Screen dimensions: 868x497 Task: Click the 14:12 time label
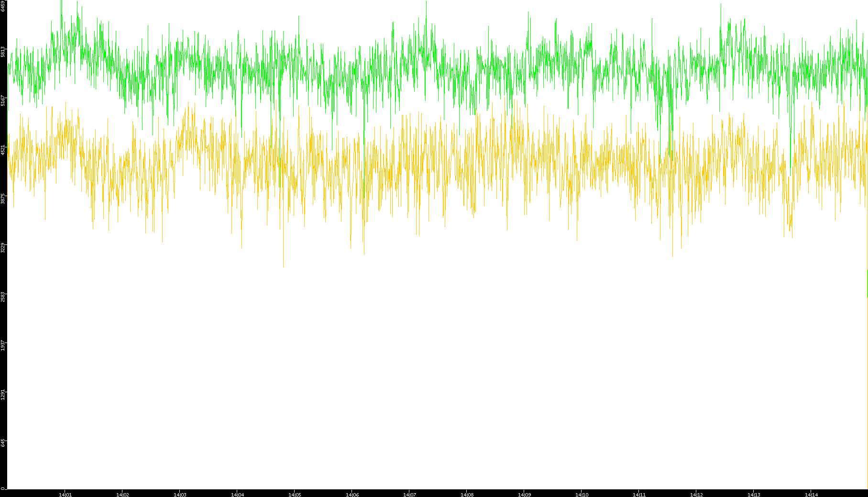[697, 495]
